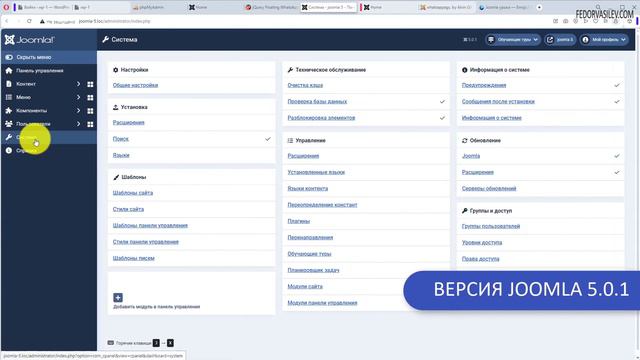Open Плагины link
This screenshot has width=640, height=360.
[298, 221]
